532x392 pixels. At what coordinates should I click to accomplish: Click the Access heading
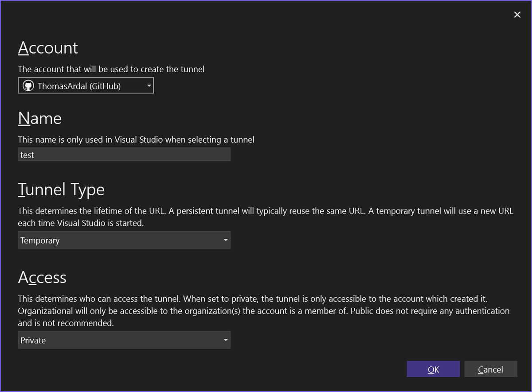(x=42, y=278)
